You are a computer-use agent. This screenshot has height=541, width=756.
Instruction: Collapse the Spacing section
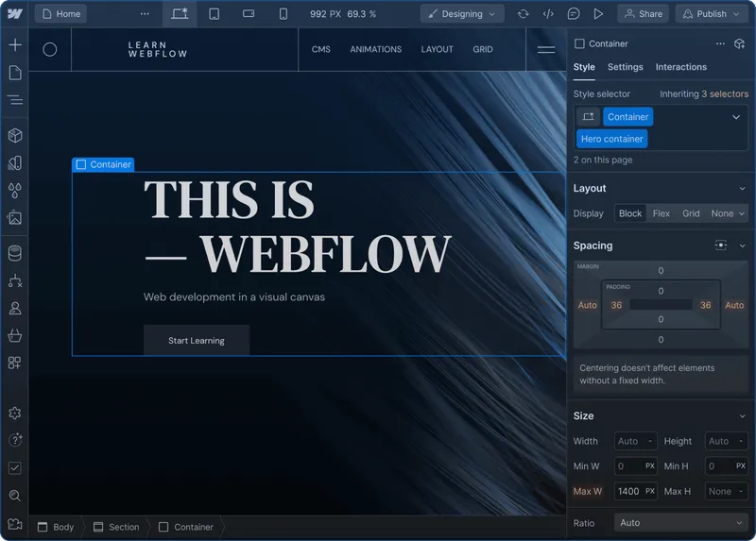pyautogui.click(x=742, y=245)
